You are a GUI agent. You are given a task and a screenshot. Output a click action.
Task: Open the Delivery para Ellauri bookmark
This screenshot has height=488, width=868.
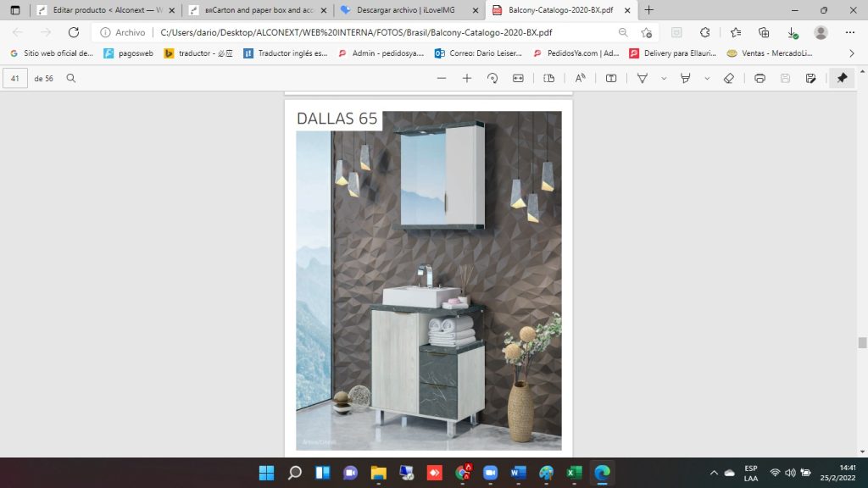[672, 53]
